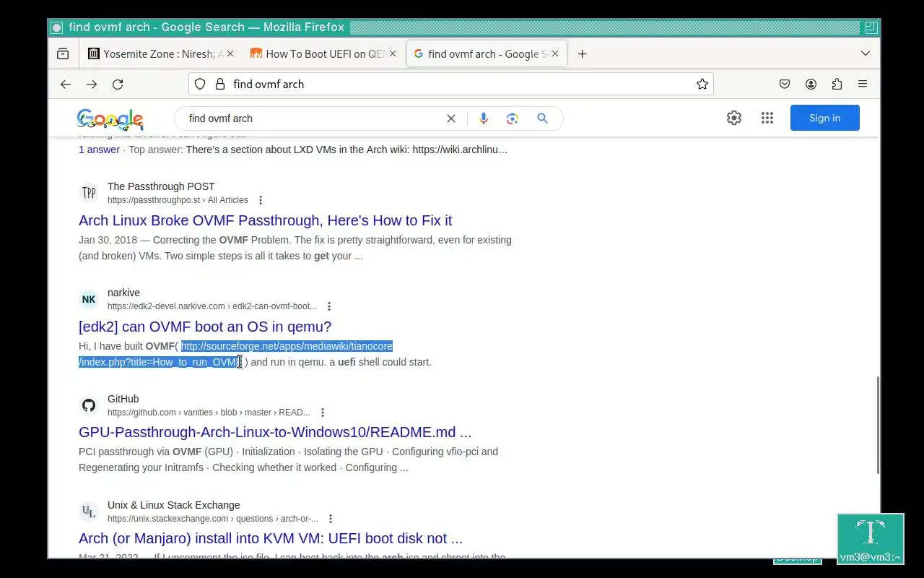
Task: Open Google quick settings gear
Action: pyautogui.click(x=734, y=118)
